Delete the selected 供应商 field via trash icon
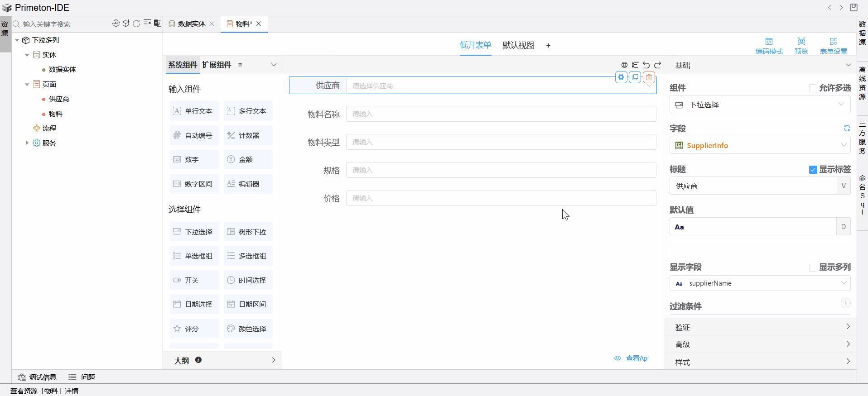The height and width of the screenshot is (396, 868). [649, 77]
